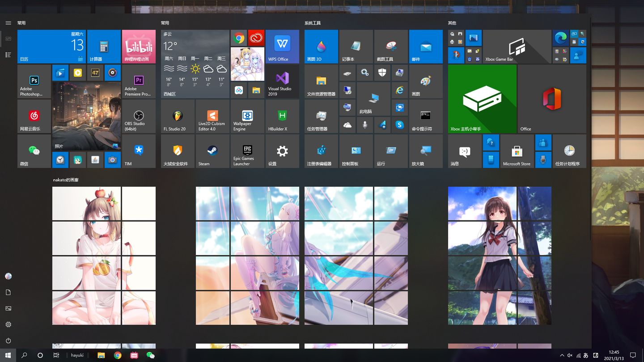The image size is (644, 362).
Task: Launch 网易云音乐 music app
Action: (x=34, y=116)
